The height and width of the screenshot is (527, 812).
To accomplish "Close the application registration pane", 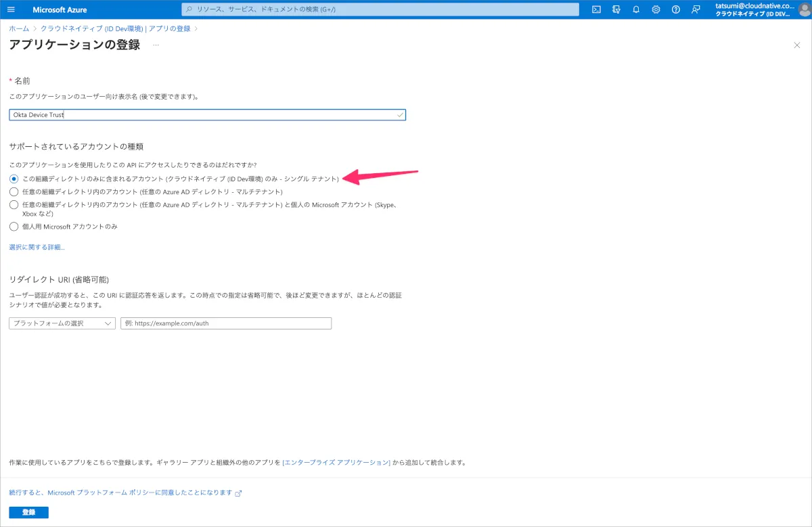I will click(x=796, y=45).
